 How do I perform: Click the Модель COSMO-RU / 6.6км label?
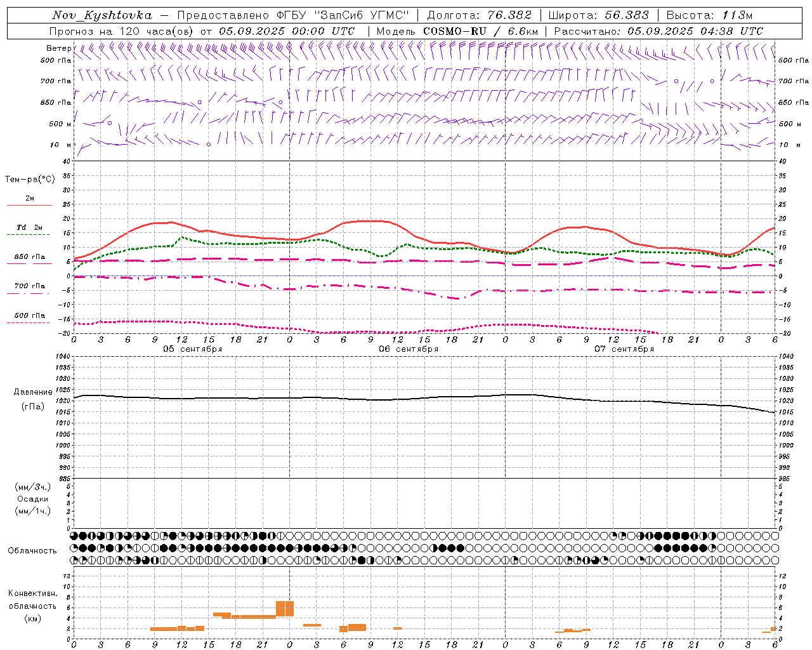click(x=457, y=31)
